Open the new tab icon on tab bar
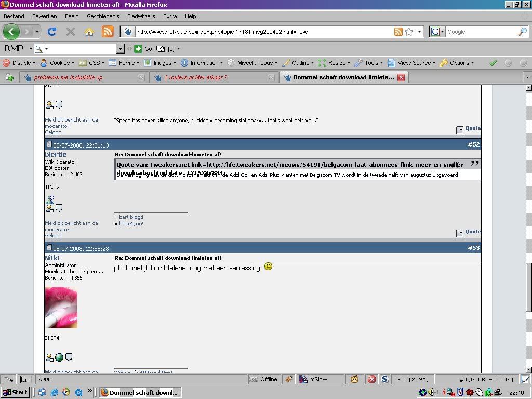The width and height of the screenshot is (532, 399). pyautogui.click(x=9, y=77)
